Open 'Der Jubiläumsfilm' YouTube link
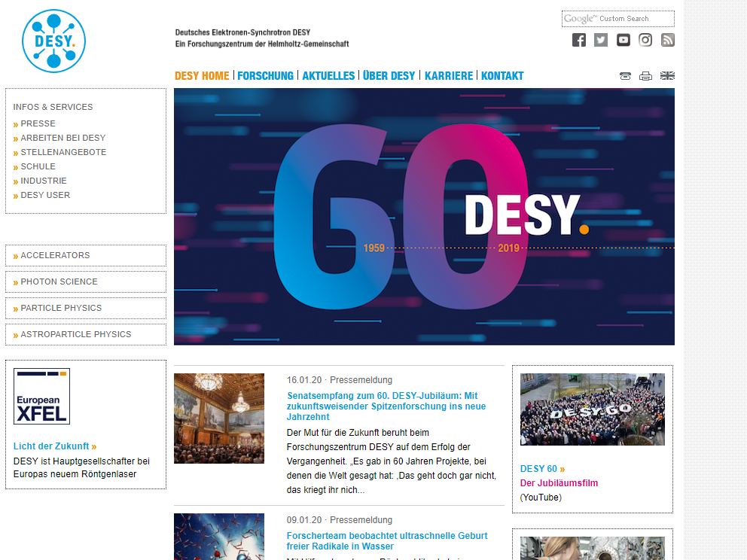Viewport: 747px width, 560px height. pyautogui.click(x=559, y=483)
